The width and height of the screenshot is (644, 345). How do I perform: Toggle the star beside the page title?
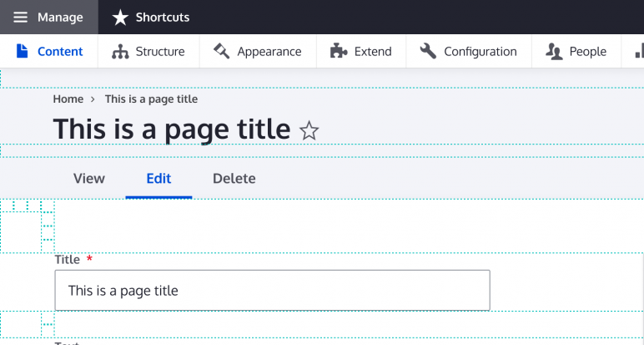(x=309, y=130)
